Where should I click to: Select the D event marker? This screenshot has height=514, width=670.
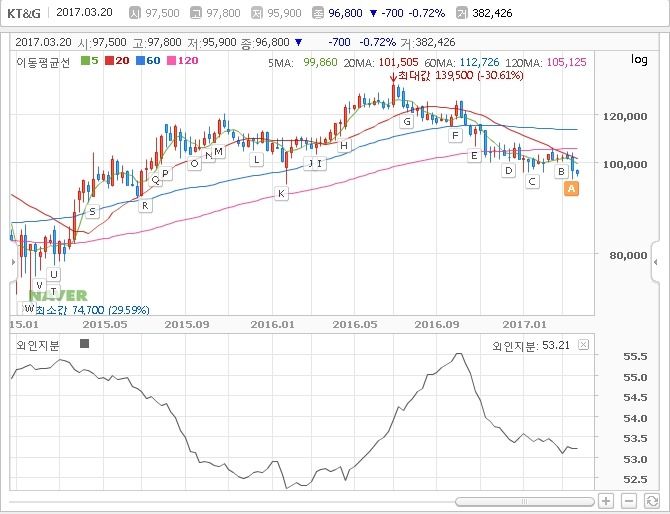pyautogui.click(x=508, y=171)
